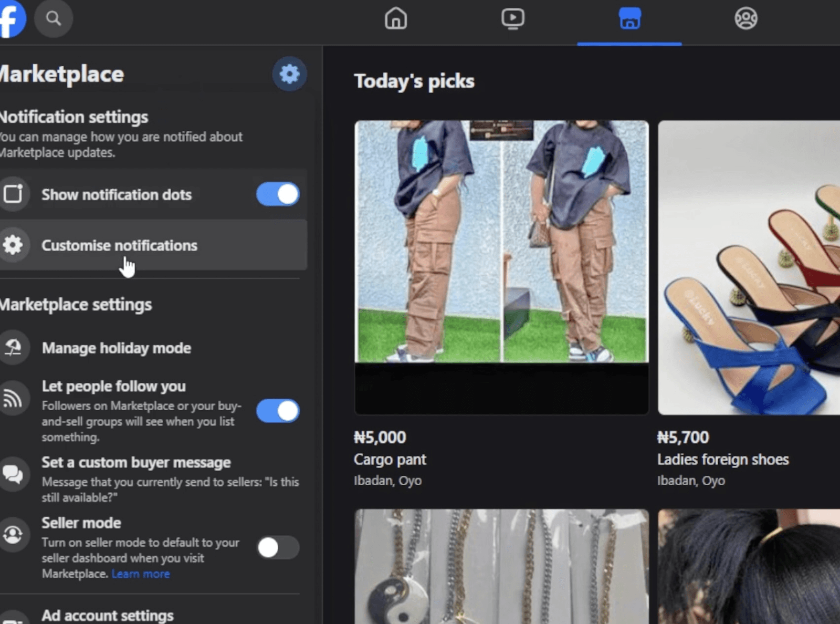Click the Marketplace settings heading

(76, 305)
